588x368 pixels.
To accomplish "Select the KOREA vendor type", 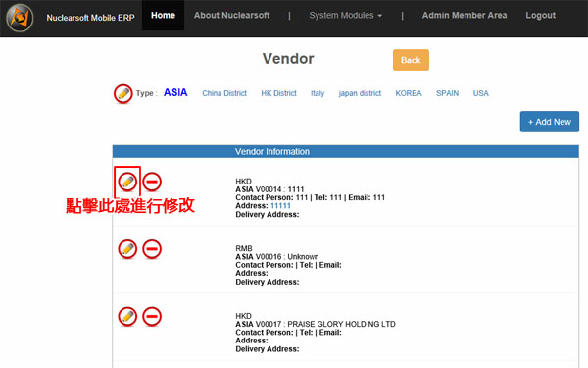I will (x=409, y=93).
